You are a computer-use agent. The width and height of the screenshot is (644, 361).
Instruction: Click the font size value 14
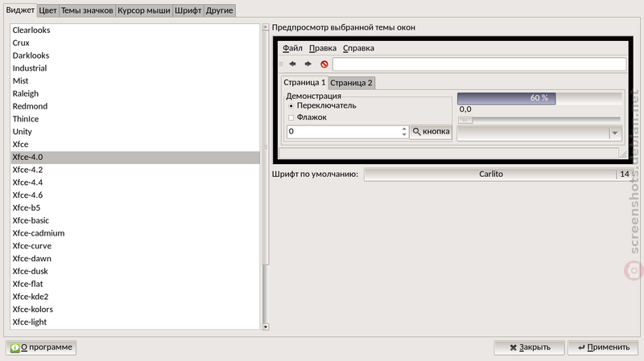pyautogui.click(x=625, y=174)
